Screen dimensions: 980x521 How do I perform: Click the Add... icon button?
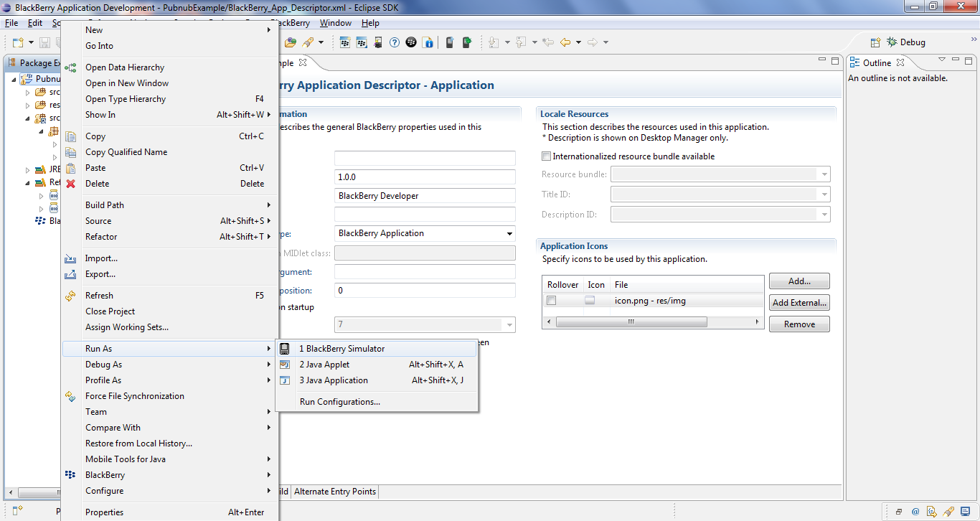[799, 281]
